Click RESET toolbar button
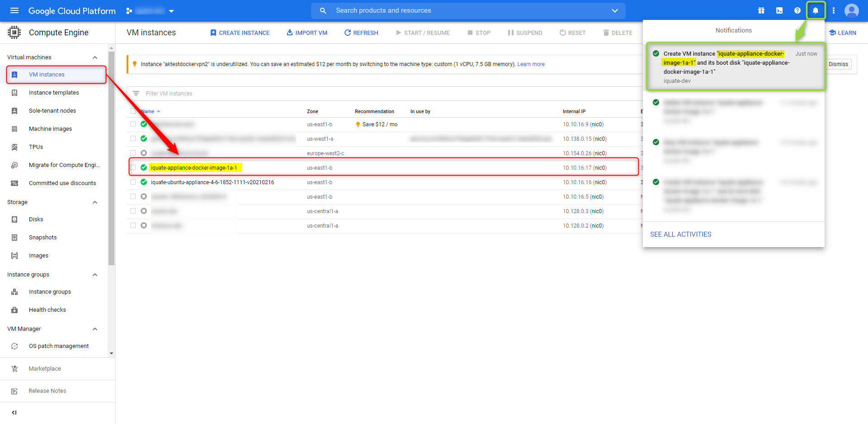 [572, 33]
